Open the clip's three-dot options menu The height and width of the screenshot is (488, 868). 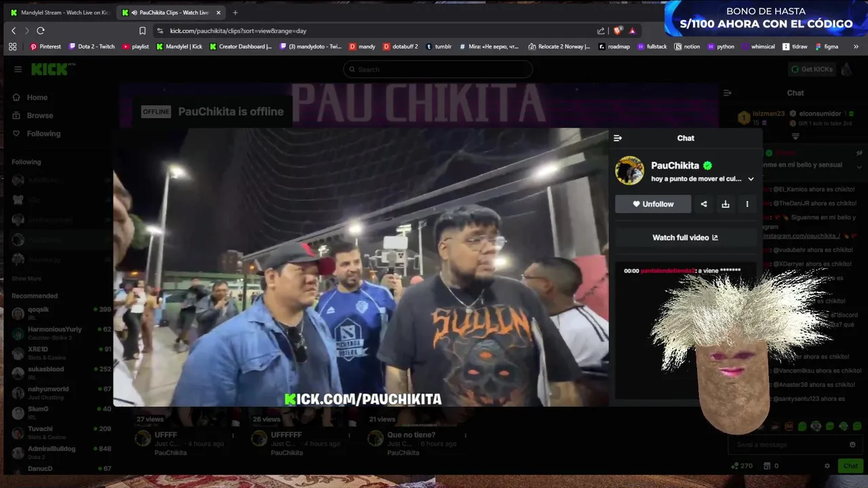747,204
